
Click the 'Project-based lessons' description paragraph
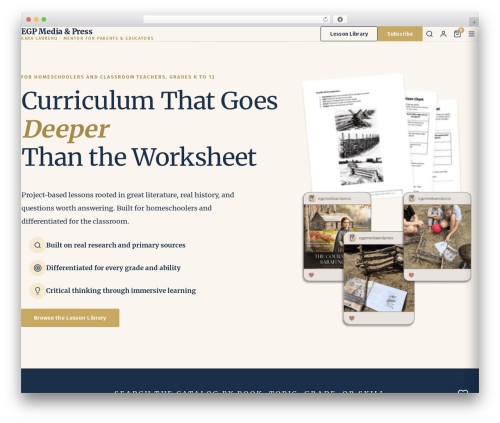tap(128, 208)
